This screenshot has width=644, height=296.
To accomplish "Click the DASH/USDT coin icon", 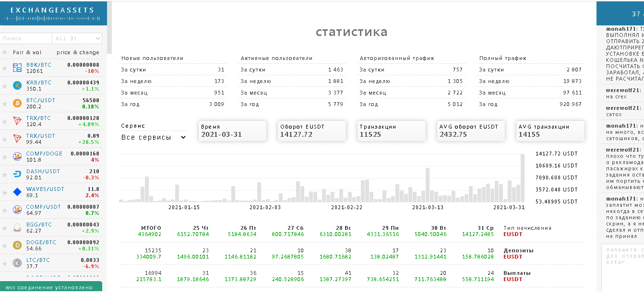I will 17,174.
